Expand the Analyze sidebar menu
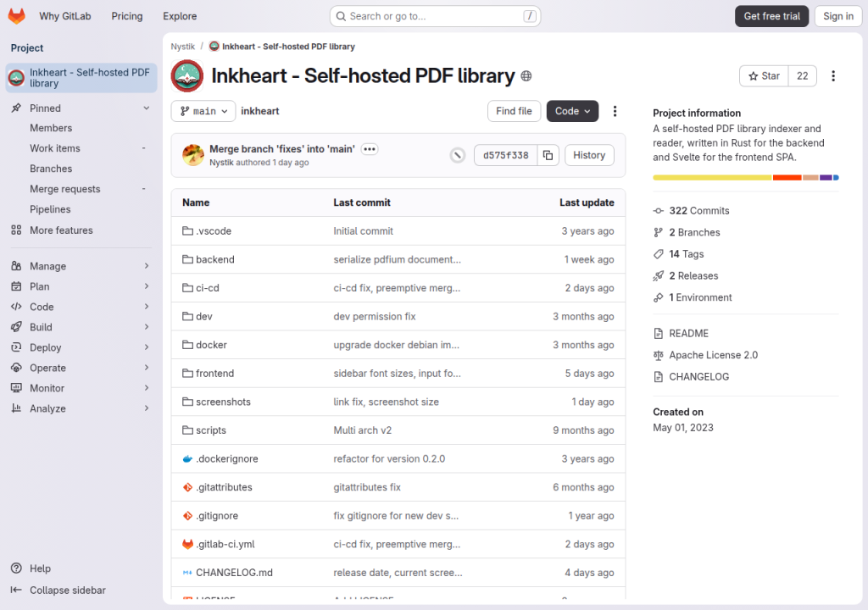 81,408
